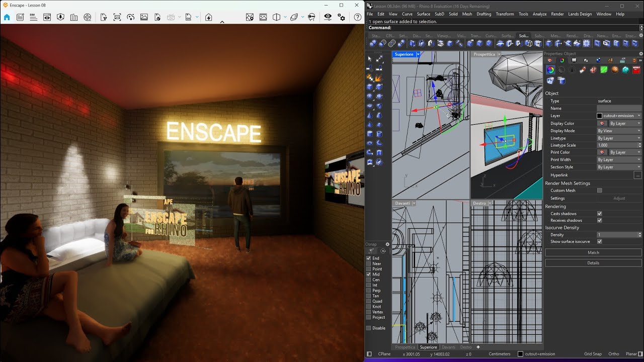Select the Cylinder tool in Rhino sidebar
Viewport: 644px width, 362px height.
370,134
